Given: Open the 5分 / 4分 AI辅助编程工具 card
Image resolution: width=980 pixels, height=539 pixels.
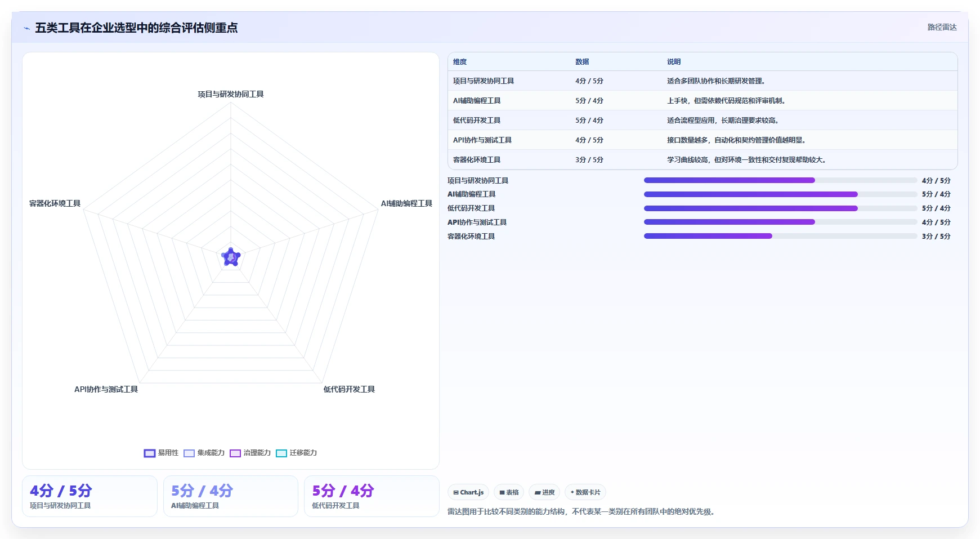Looking at the screenshot, I should [231, 496].
